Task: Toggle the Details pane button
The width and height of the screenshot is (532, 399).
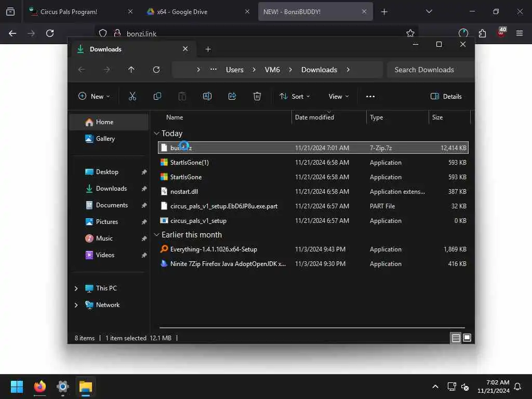Action: point(446,96)
